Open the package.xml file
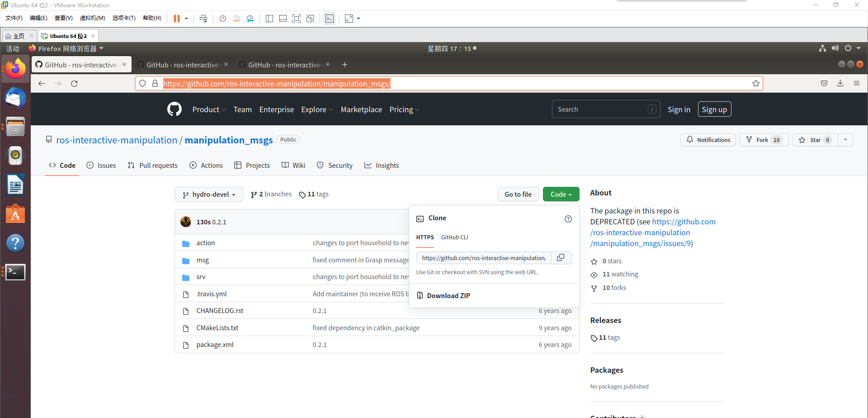868x418 pixels. pyautogui.click(x=215, y=345)
